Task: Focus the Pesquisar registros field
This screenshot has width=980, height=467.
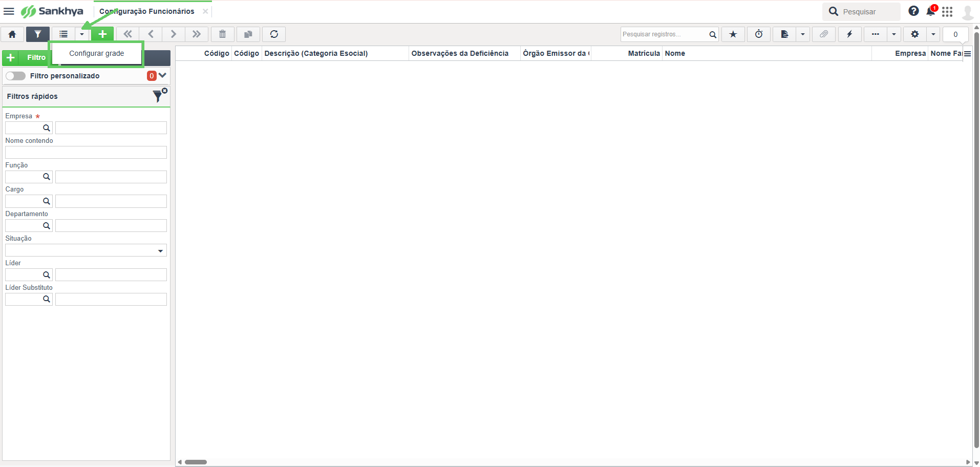Action: 664,34
